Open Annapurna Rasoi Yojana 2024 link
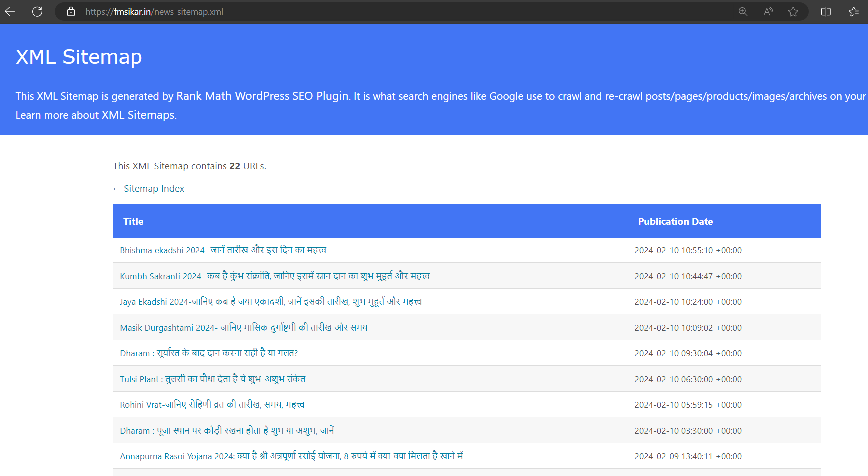This screenshot has width=868, height=476. (291, 456)
